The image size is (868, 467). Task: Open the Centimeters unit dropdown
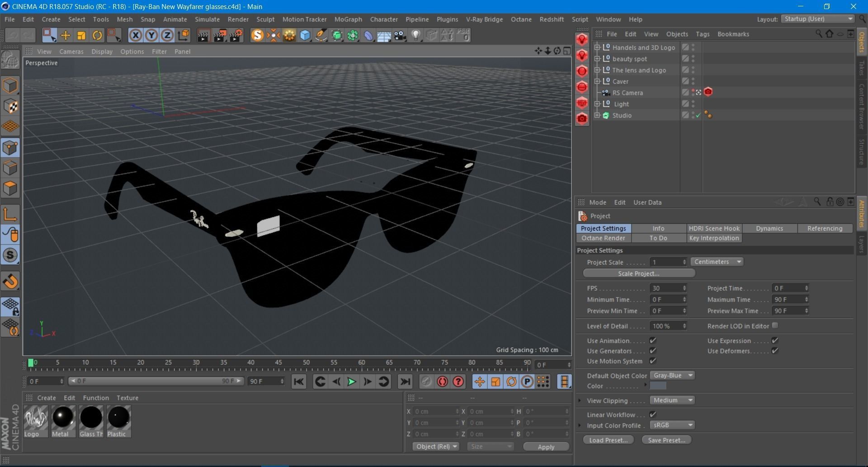(x=717, y=262)
